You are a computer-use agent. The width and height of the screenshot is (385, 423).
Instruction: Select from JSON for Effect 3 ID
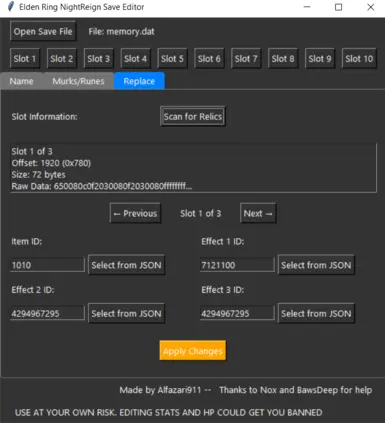316,313
